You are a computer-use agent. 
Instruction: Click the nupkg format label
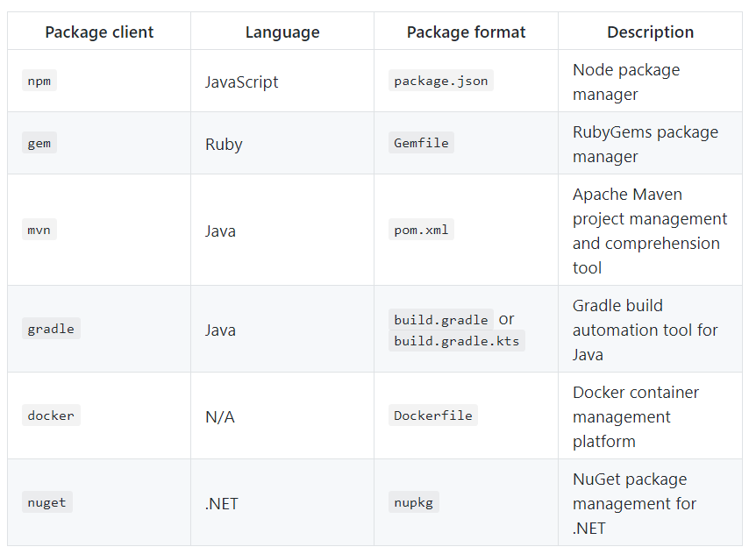[x=413, y=502]
